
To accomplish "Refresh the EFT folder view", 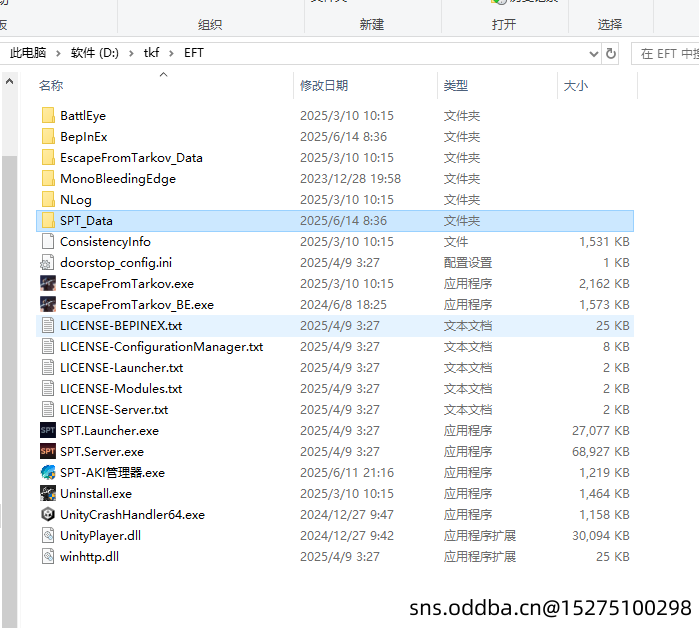I will click(x=611, y=53).
